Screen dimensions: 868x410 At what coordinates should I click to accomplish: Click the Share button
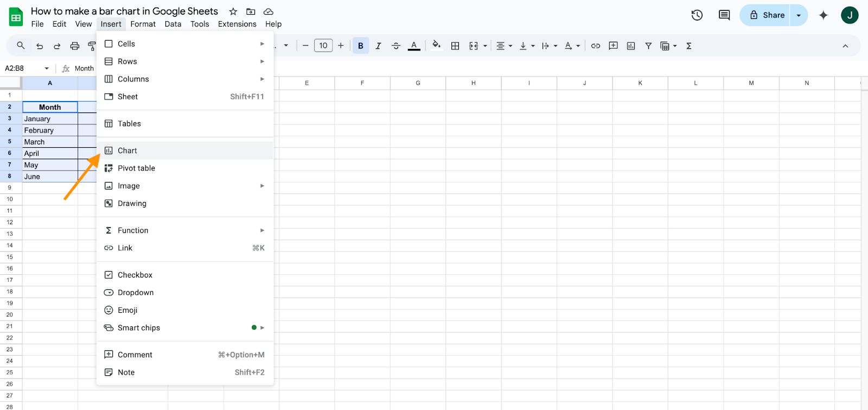click(x=765, y=15)
